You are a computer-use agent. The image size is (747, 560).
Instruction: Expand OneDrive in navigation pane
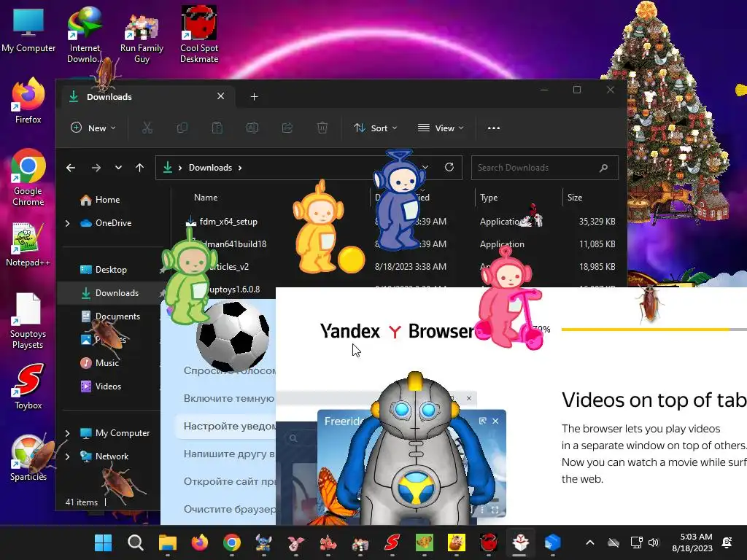pos(67,223)
